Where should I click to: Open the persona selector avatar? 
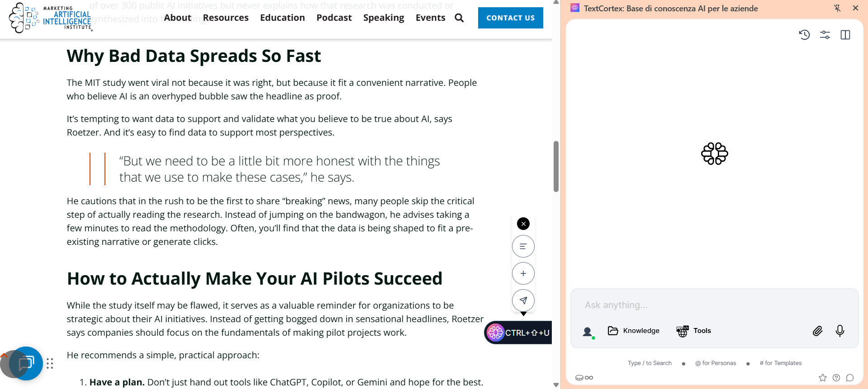point(588,332)
